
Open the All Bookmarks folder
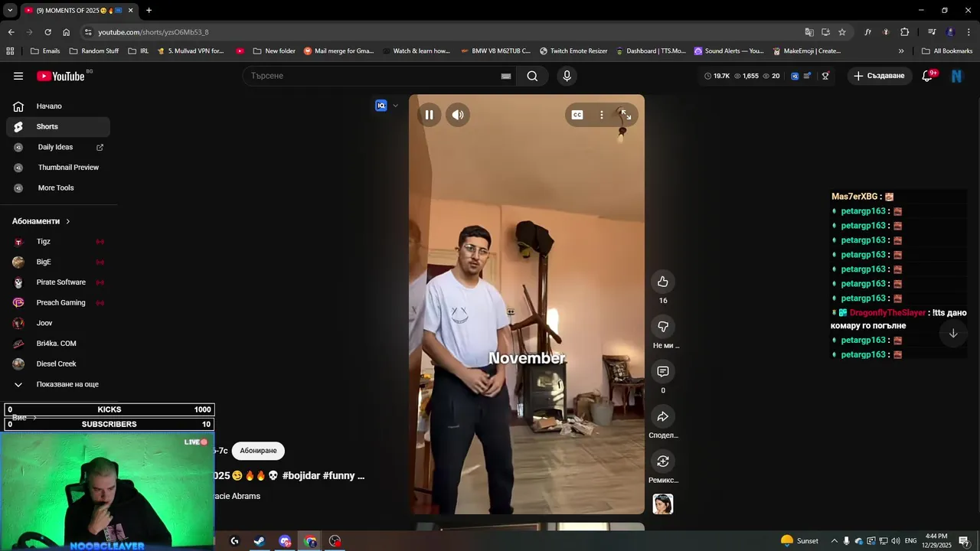click(x=947, y=51)
